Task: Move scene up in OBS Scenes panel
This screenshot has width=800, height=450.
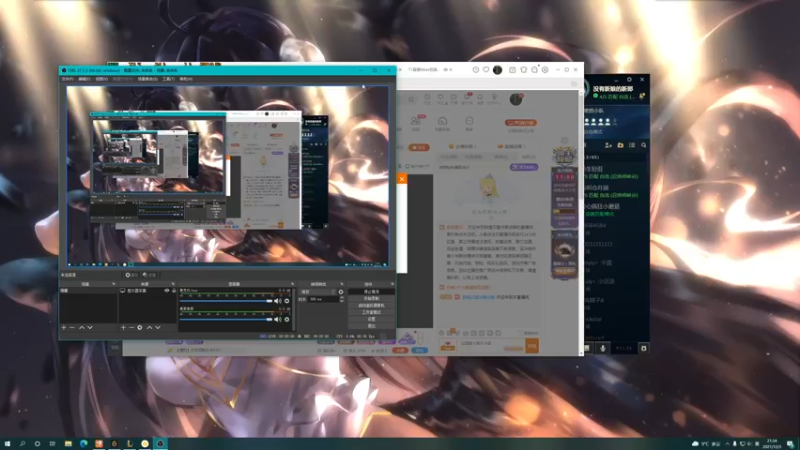Action: (82, 328)
